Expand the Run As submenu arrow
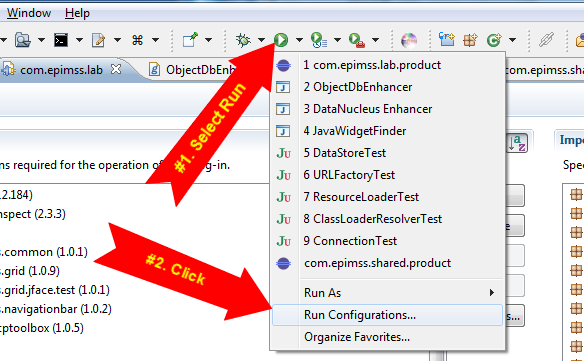Screen dimensions: 584x361 pos(492,293)
